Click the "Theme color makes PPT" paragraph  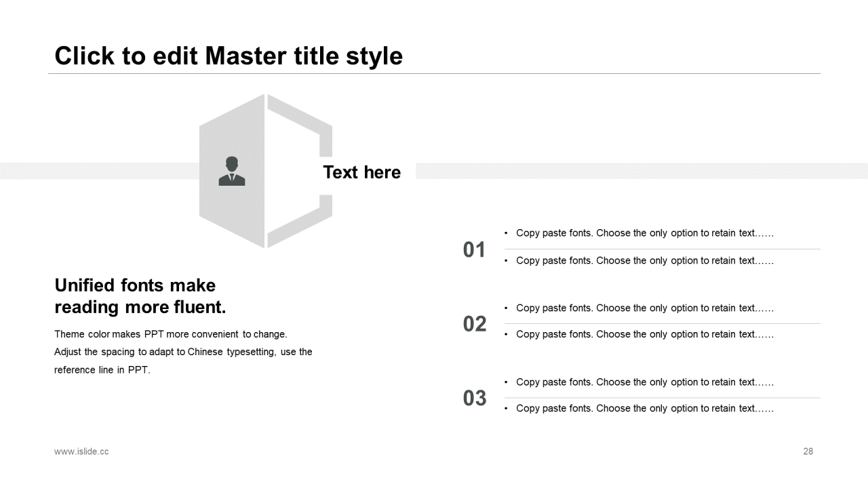coord(183,352)
